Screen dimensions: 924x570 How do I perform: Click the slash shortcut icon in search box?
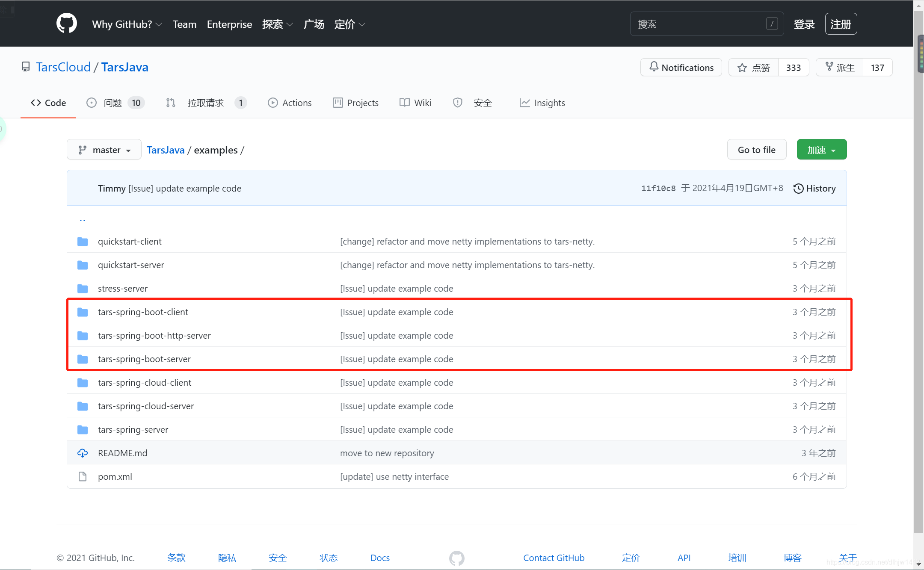772,24
